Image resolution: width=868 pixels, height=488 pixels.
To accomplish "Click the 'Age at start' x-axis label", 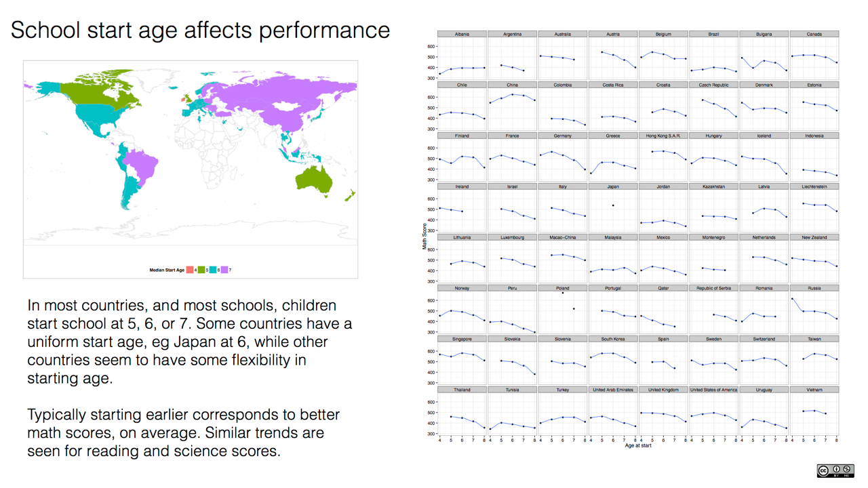I will tap(637, 445).
